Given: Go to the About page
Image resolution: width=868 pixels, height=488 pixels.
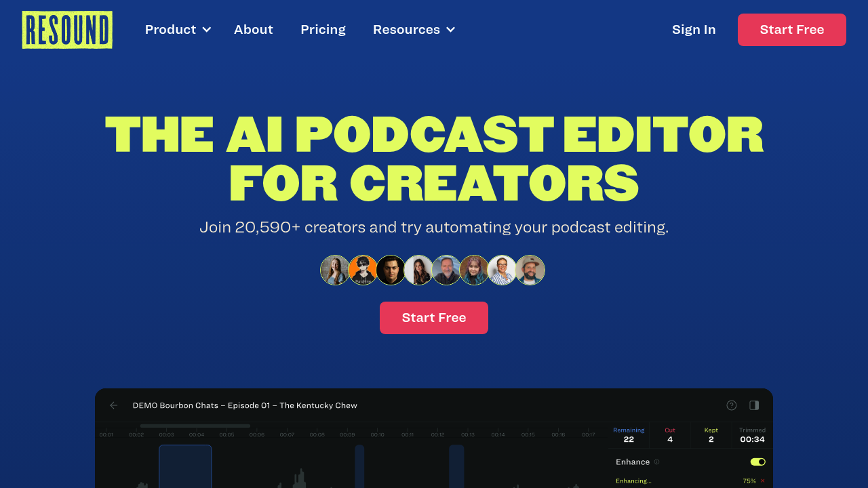Looking at the screenshot, I should coord(254,30).
